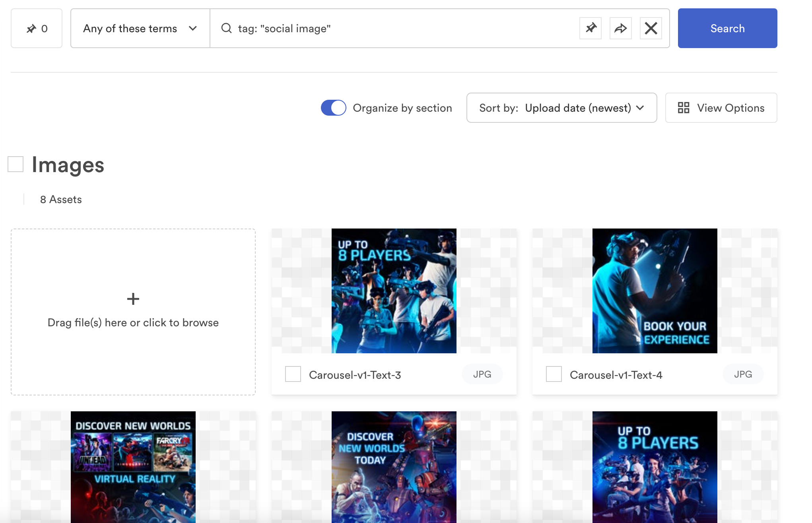Open the pinned searches counter
Image resolution: width=812 pixels, height=523 pixels.
click(37, 28)
